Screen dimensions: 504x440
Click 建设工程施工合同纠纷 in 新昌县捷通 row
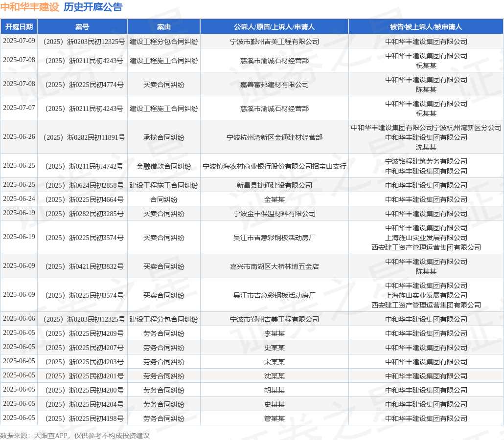pos(164,185)
